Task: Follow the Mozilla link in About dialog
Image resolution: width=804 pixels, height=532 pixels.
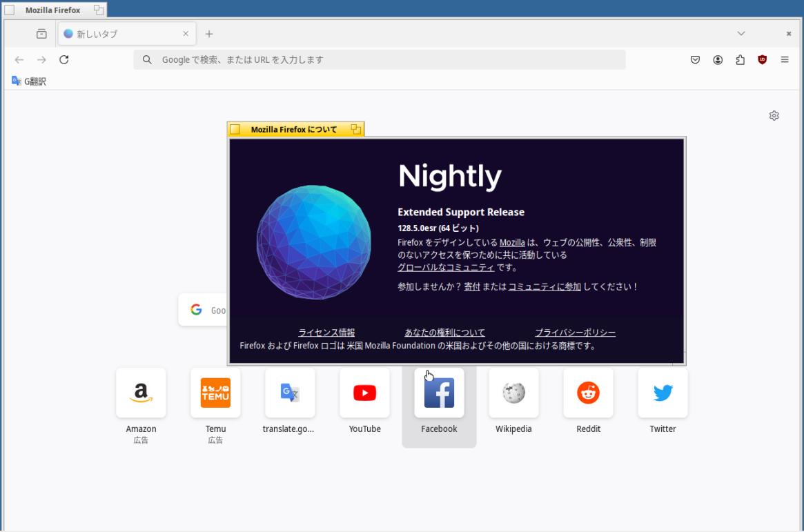Action: point(512,242)
